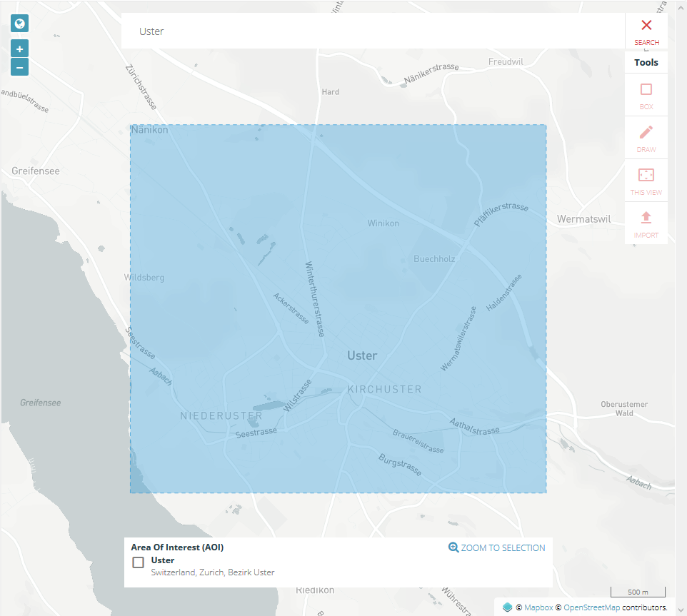This screenshot has width=687, height=616.
Task: Open the Mapbox attribution link
Action: click(536, 607)
